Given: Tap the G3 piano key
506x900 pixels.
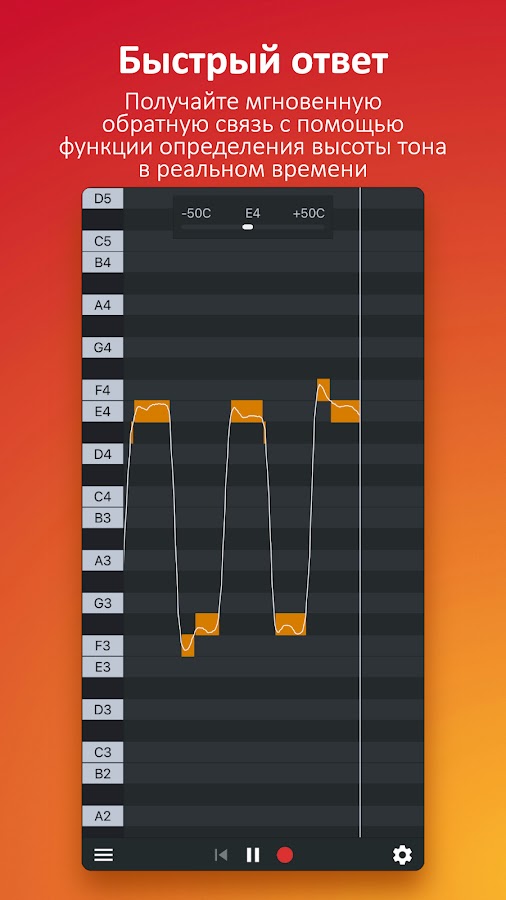Looking at the screenshot, I should click(103, 603).
